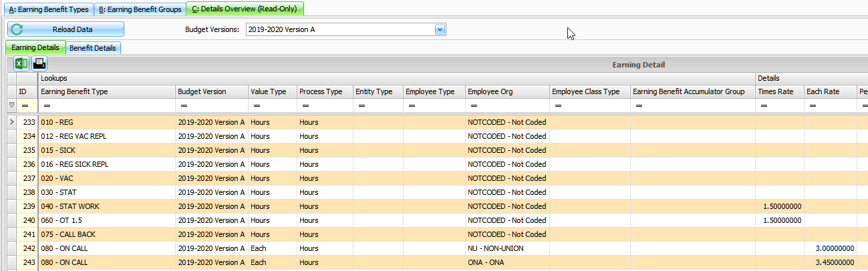Select cell '012 - REG VAC REPL'

coord(106,136)
